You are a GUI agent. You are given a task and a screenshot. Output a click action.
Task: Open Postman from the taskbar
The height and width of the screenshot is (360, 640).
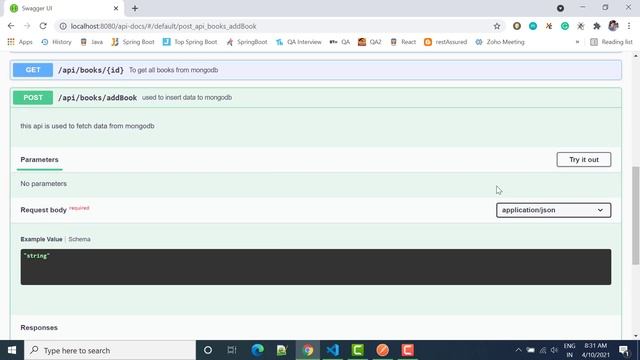tap(382, 350)
